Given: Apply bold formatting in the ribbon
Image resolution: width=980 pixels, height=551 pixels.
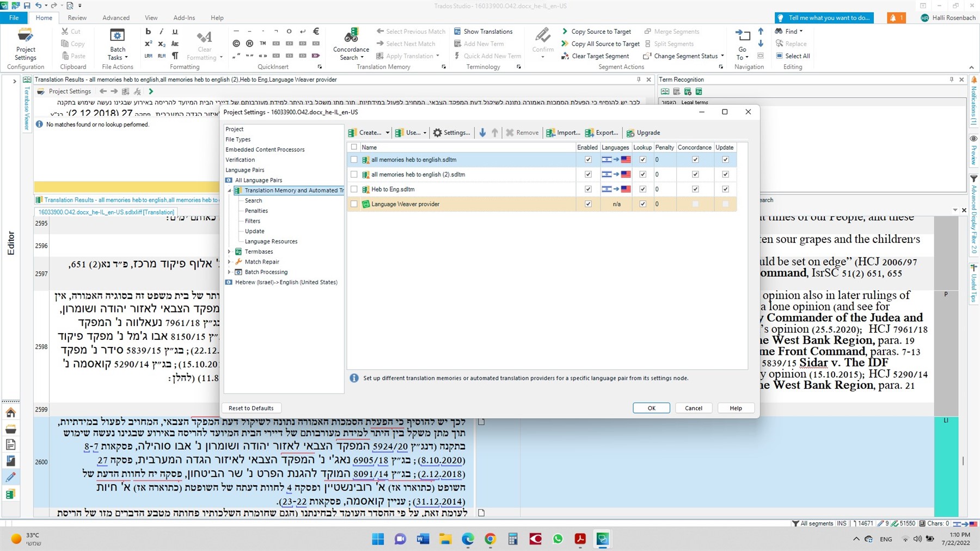Looking at the screenshot, I should [x=148, y=32].
